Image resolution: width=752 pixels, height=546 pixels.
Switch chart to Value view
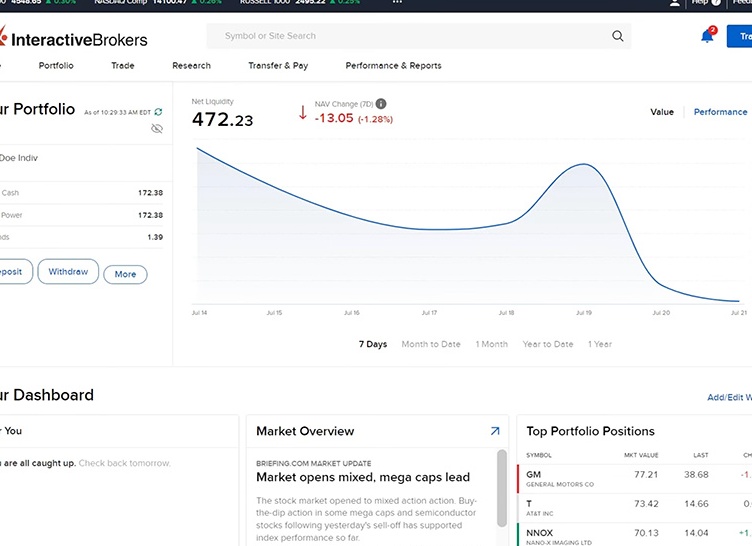[x=662, y=112]
